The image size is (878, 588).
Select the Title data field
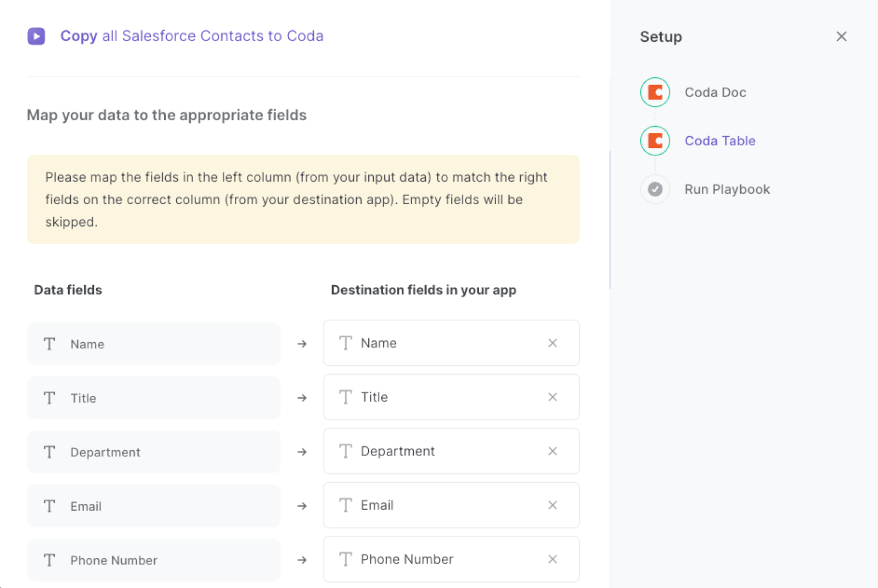(x=154, y=398)
